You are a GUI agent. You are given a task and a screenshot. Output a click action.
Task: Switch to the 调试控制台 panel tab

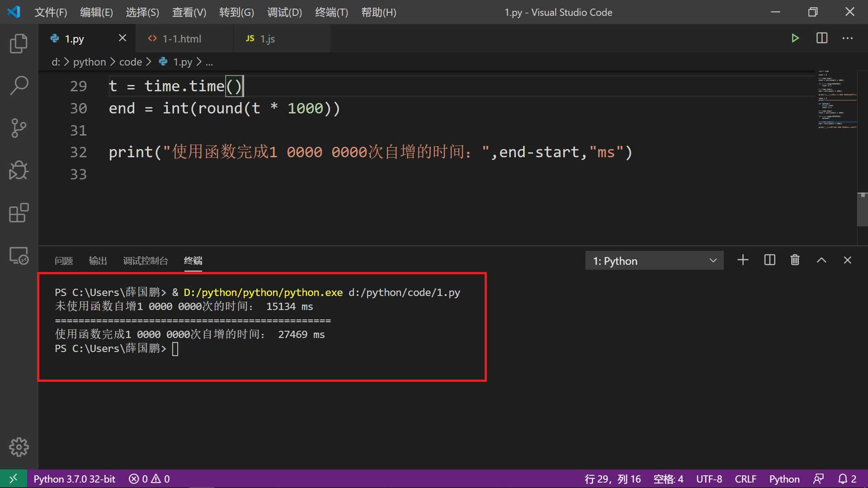click(x=146, y=261)
